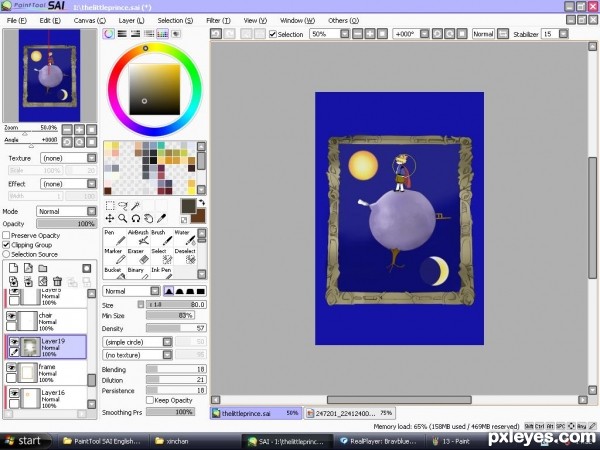Click the Undo button in toolbar

click(x=216, y=34)
